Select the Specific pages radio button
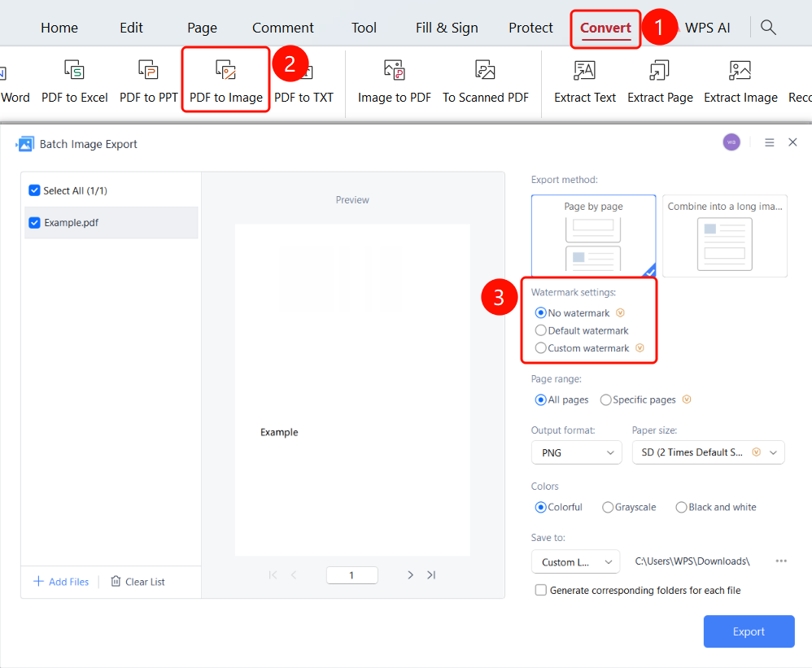812x668 pixels. (605, 399)
